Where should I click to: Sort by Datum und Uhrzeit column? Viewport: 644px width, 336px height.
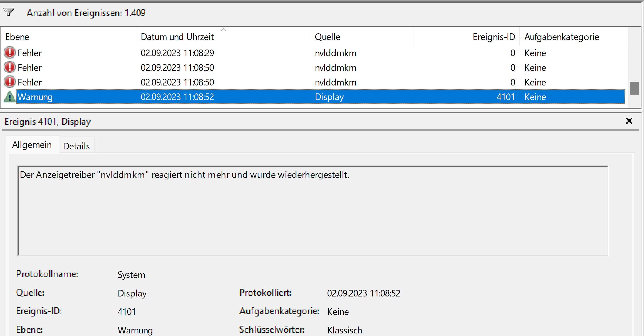coord(177,37)
